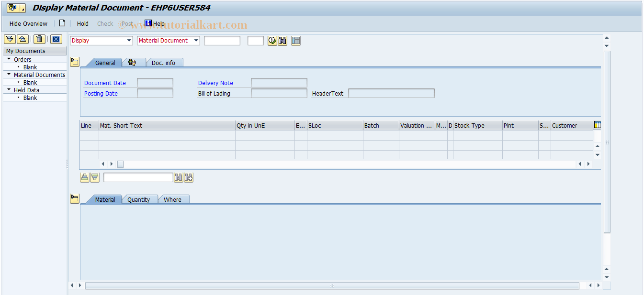Switch to the Doc. info tab
The height and width of the screenshot is (295, 644).
[164, 63]
